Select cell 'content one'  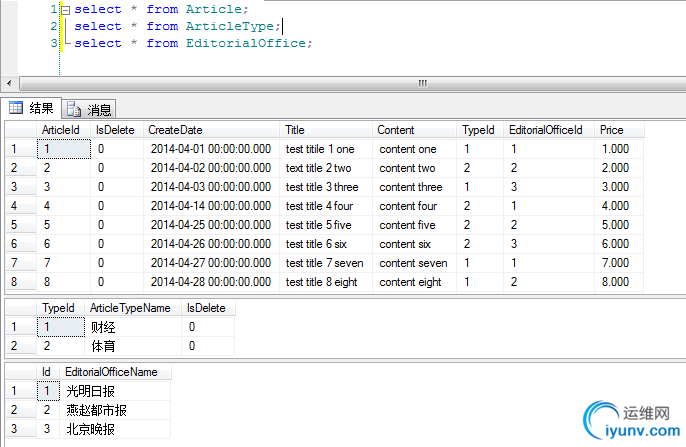414,149
